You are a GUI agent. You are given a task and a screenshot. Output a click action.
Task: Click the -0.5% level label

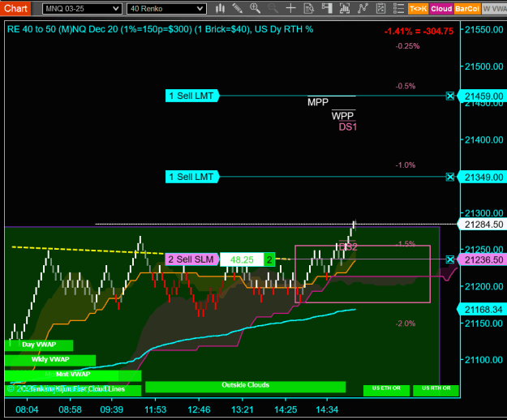406,86
